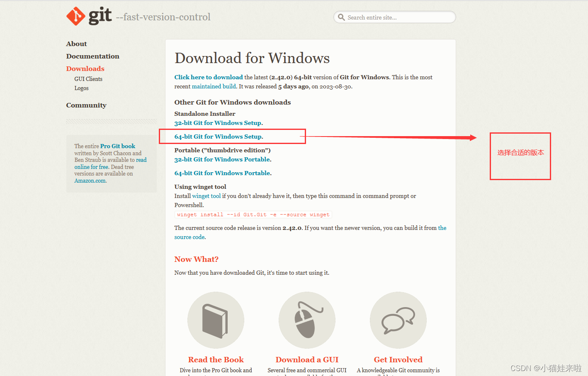Download 64-bit Git for Windows Setup
Viewport: 588px width, 376px height.
point(218,137)
